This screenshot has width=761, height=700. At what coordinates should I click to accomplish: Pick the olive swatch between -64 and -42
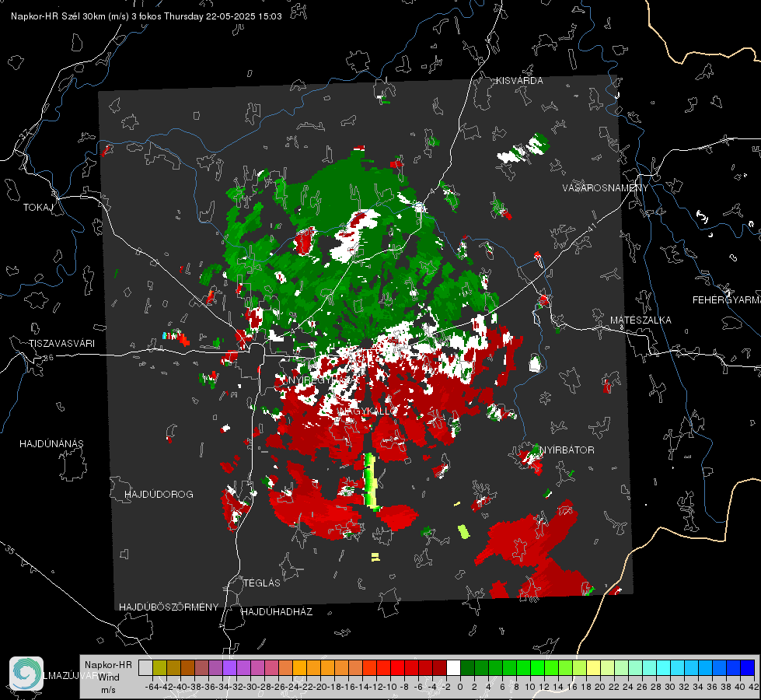pyautogui.click(x=159, y=668)
